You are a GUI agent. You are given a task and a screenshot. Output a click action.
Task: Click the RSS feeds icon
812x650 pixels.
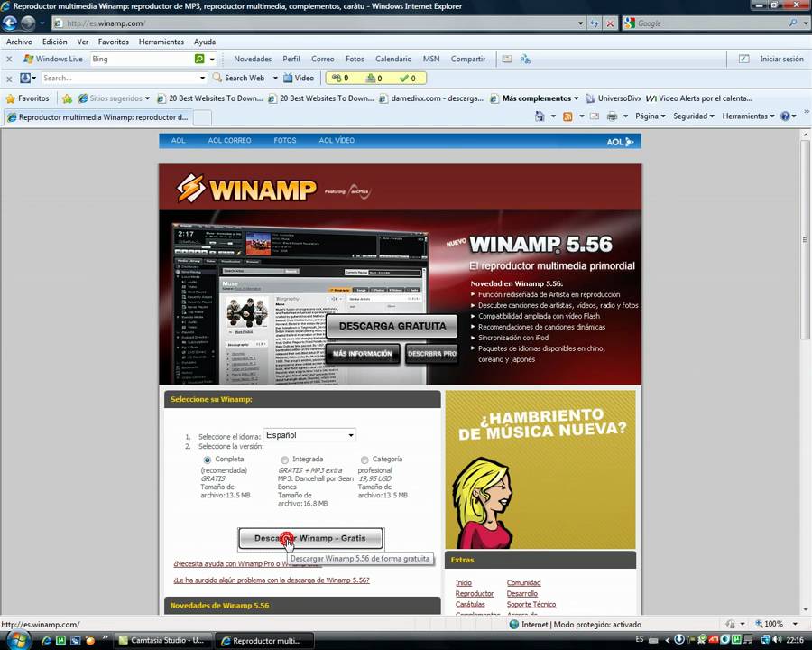coord(567,116)
